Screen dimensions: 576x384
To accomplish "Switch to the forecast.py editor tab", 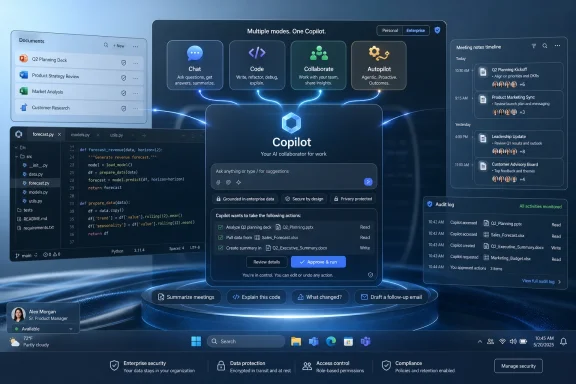I will pos(43,134).
